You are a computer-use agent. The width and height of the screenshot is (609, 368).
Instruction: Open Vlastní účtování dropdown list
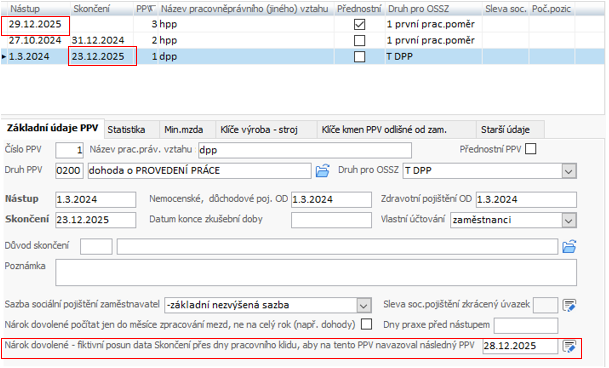[569, 220]
